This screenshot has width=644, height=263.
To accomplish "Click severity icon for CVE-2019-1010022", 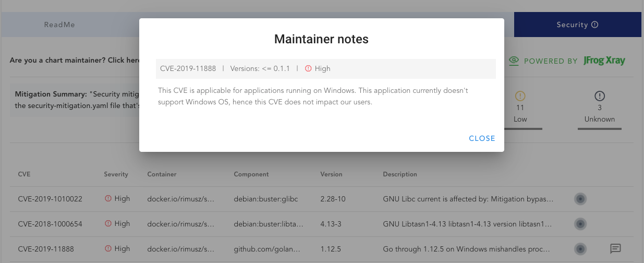I will tap(108, 198).
